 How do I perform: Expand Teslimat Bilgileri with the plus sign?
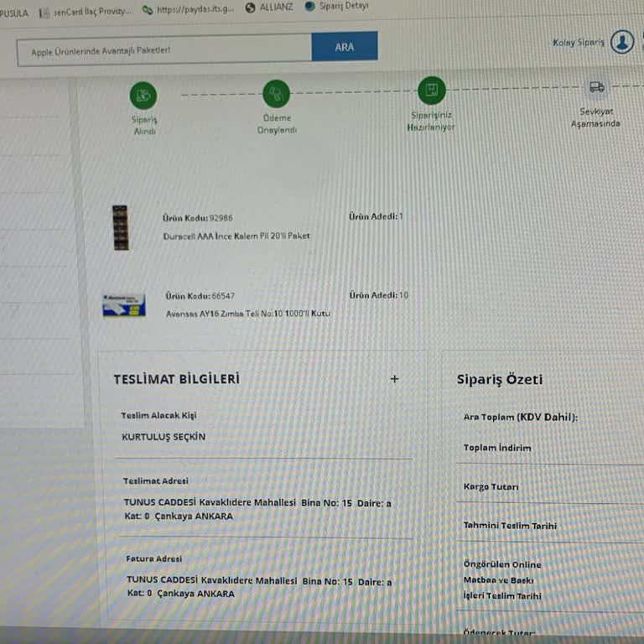(394, 379)
